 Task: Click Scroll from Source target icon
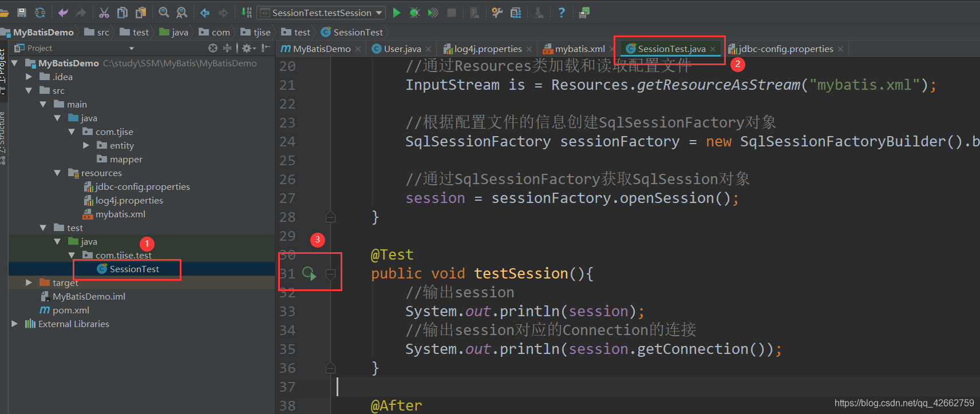pos(213,48)
